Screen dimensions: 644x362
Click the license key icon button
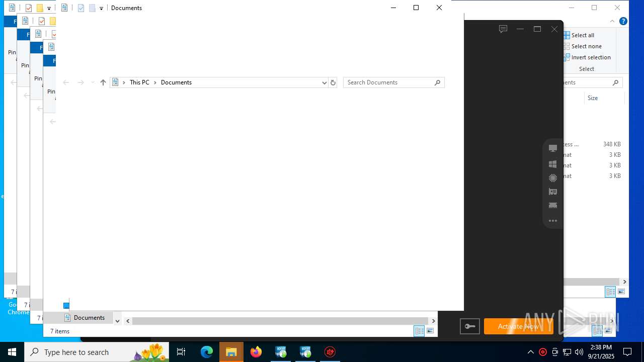point(470,326)
